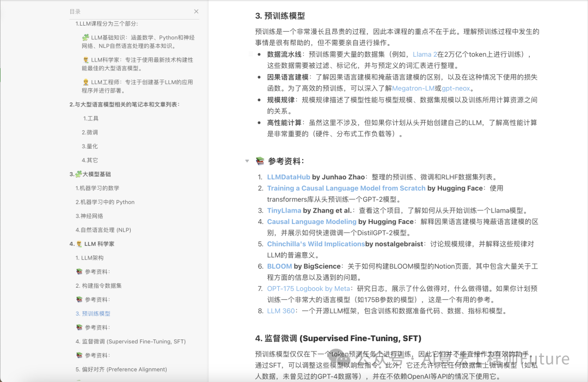Viewport: 588px width, 382px height.
Task: Open Chinchilla's Wild Implications link
Action: tap(316, 244)
